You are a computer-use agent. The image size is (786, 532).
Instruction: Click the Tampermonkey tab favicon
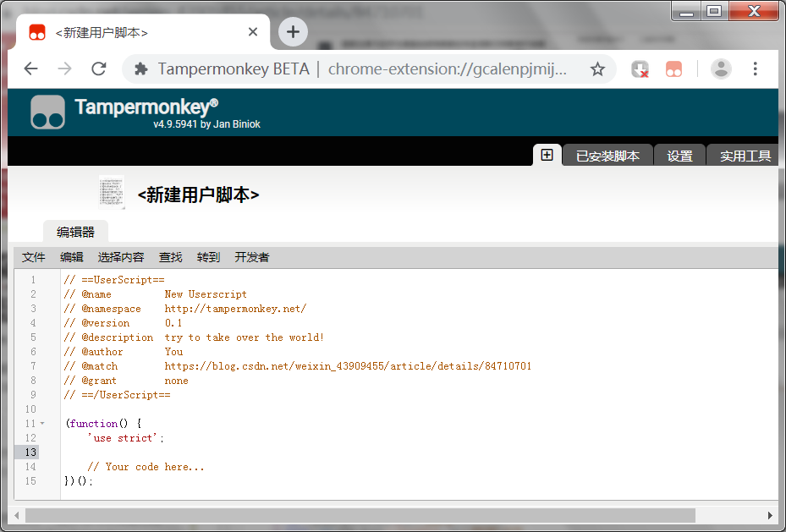click(37, 32)
